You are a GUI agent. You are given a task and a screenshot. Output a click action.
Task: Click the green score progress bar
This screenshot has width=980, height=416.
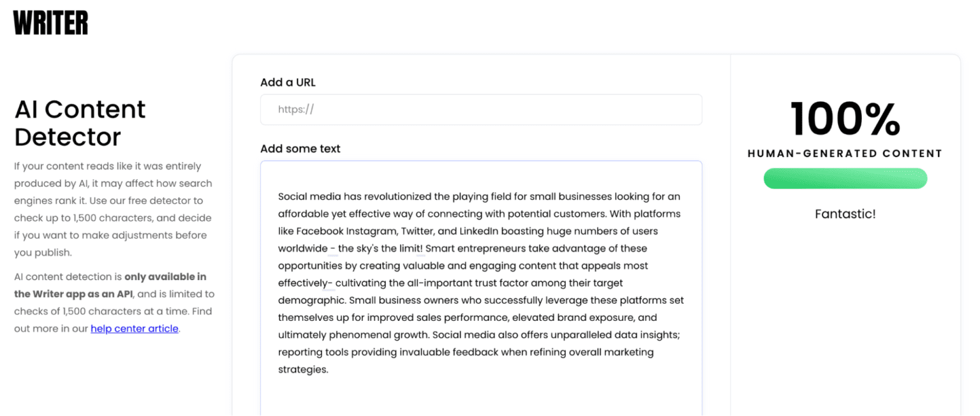845,179
